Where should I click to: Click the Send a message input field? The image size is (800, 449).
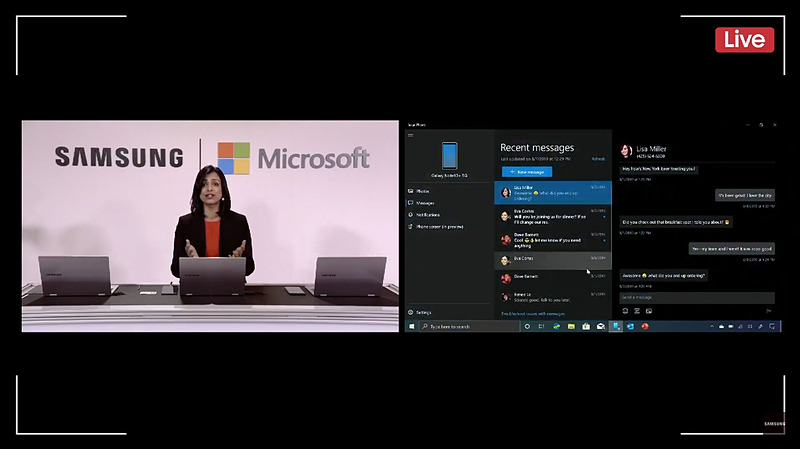pyautogui.click(x=697, y=297)
